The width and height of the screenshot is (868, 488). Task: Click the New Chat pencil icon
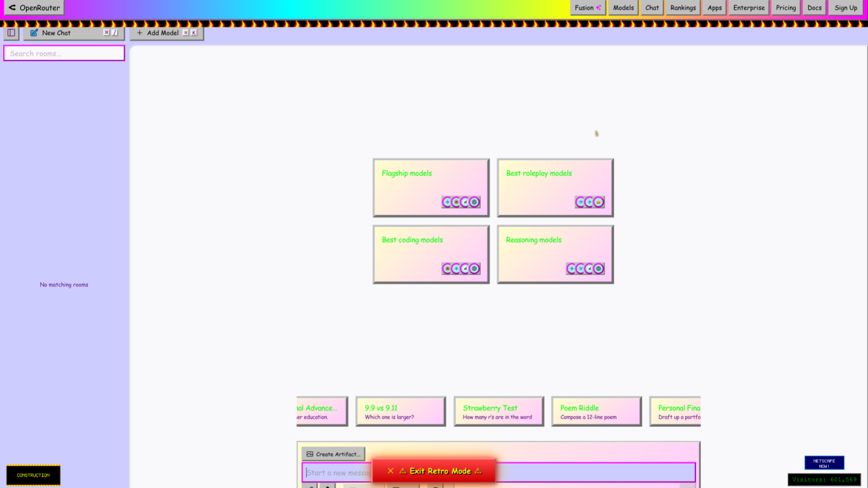coord(34,33)
